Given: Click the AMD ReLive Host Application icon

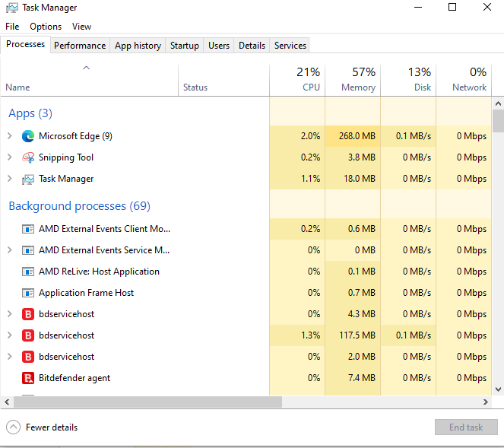Looking at the screenshot, I should [x=28, y=272].
